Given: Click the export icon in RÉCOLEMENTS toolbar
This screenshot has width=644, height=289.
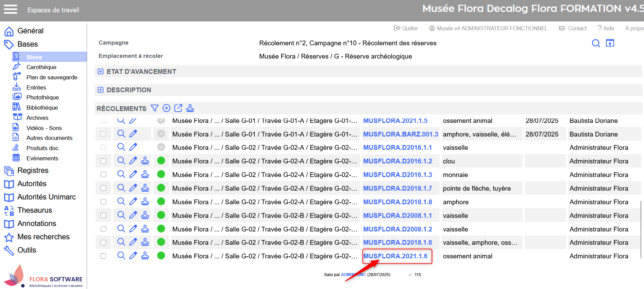Looking at the screenshot, I should pos(178,108).
